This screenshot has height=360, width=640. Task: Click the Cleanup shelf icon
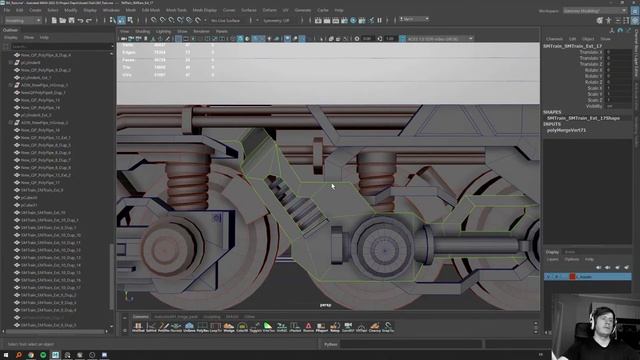click(x=375, y=326)
